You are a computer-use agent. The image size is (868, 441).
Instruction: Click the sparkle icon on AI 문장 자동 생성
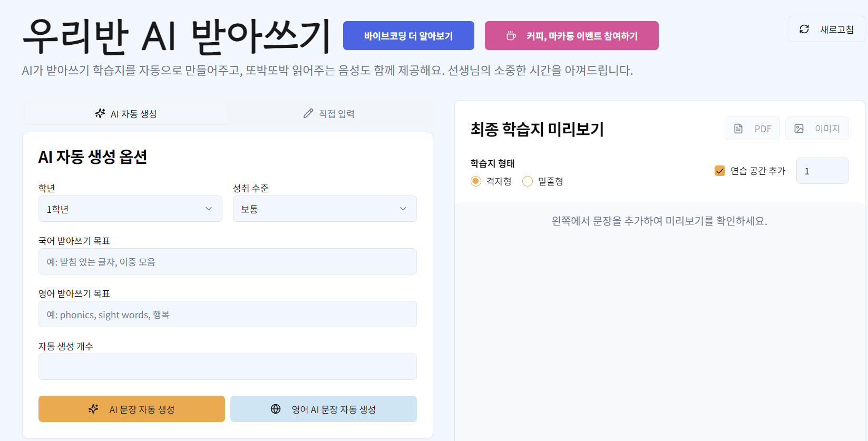pos(93,408)
